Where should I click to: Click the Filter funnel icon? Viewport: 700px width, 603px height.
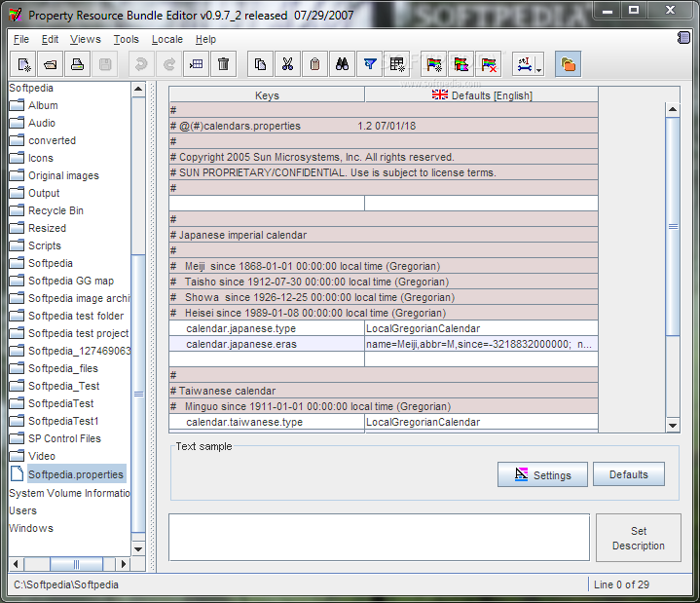point(370,64)
